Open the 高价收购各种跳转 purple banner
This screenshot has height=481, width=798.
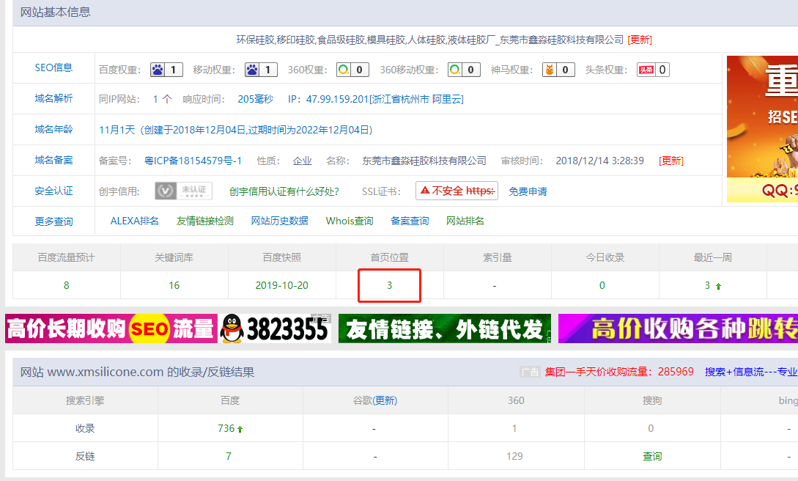coord(678,329)
